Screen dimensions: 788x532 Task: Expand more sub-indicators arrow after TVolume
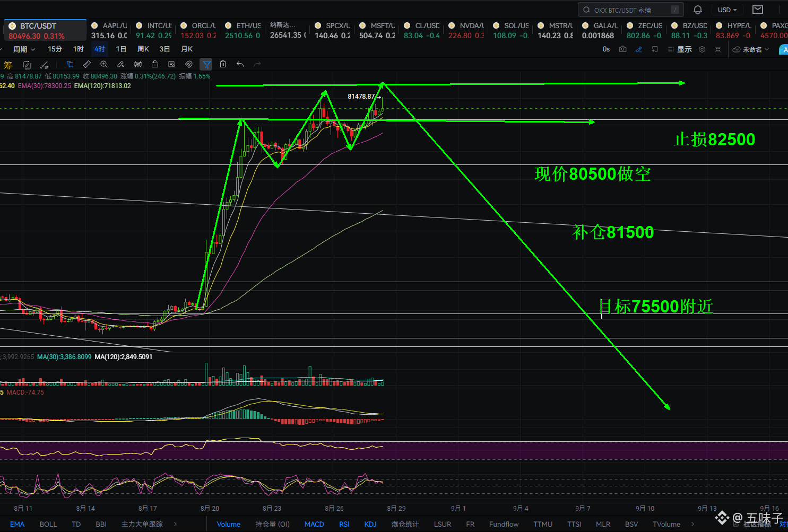(x=692, y=524)
